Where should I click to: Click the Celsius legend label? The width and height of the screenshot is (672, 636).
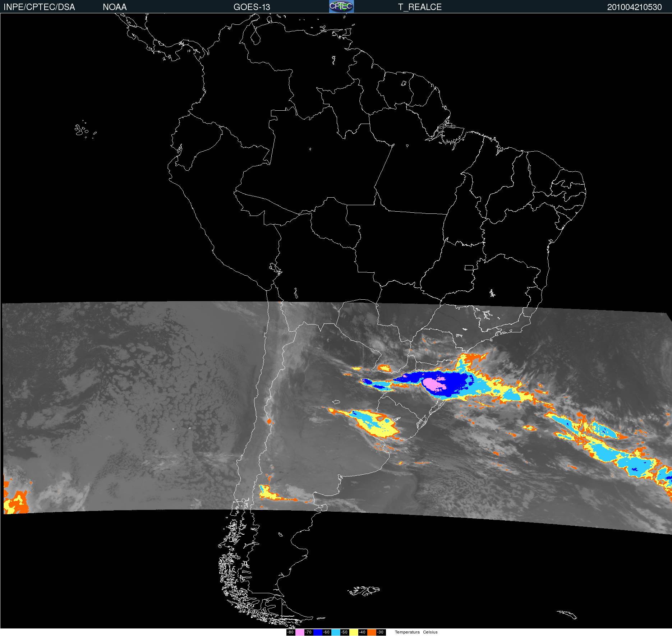(x=430, y=632)
